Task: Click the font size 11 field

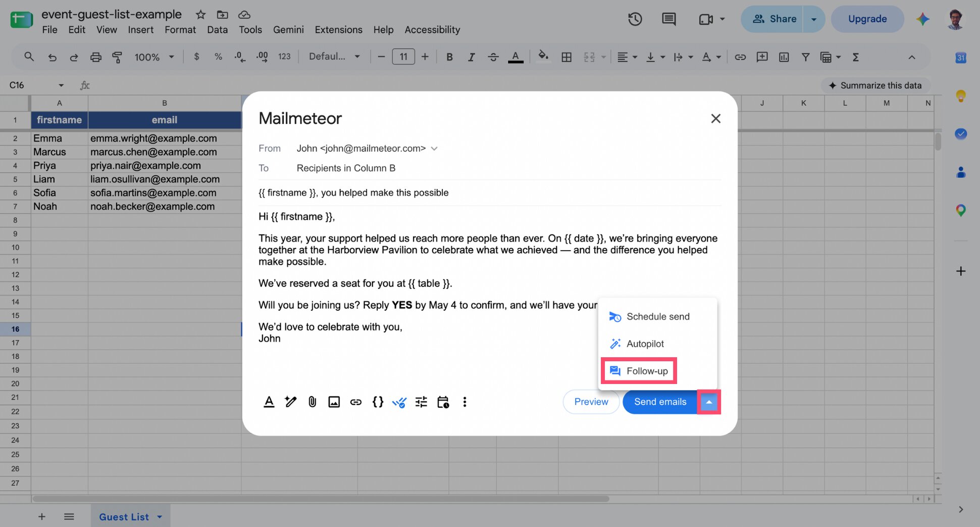Action: coord(403,57)
